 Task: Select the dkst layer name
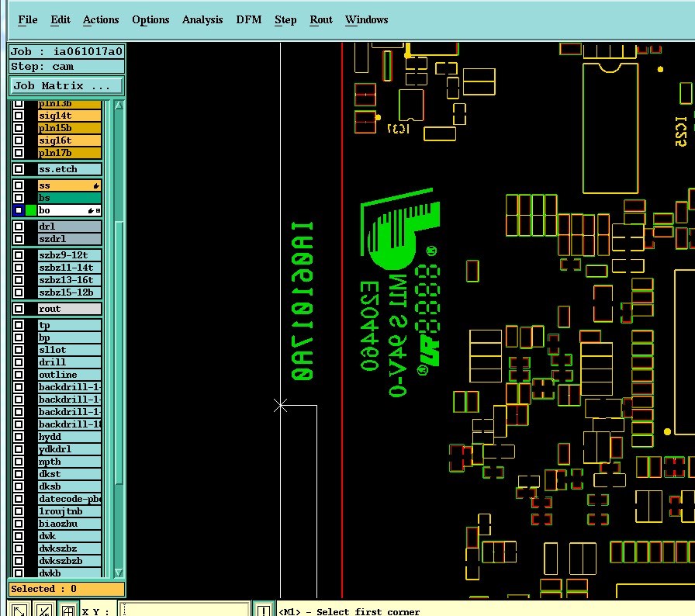(x=70, y=474)
